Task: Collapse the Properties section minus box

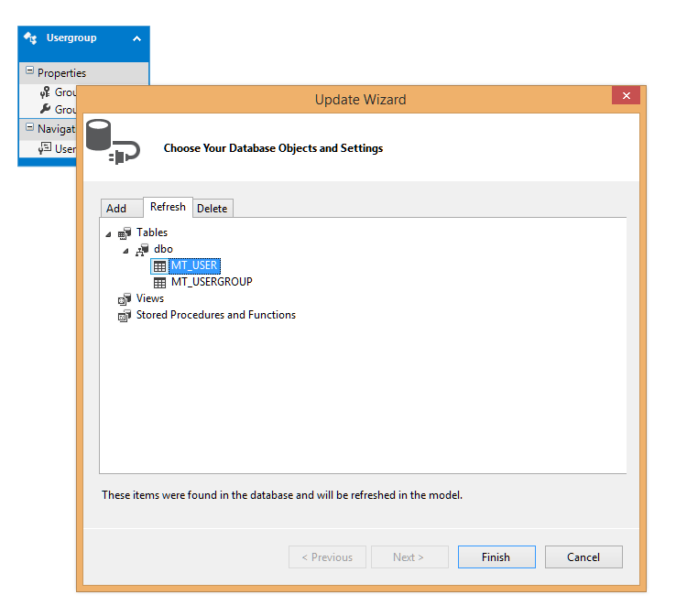Action: (29, 71)
